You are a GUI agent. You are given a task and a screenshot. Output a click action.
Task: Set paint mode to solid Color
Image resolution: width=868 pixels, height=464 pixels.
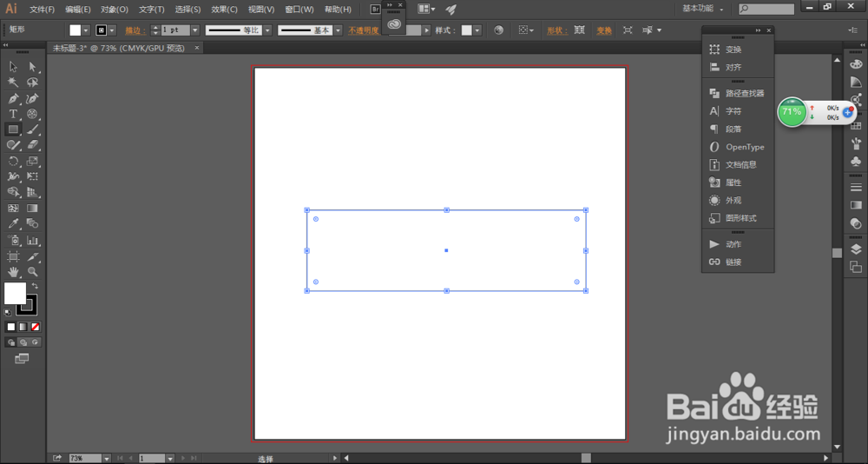coord(11,327)
